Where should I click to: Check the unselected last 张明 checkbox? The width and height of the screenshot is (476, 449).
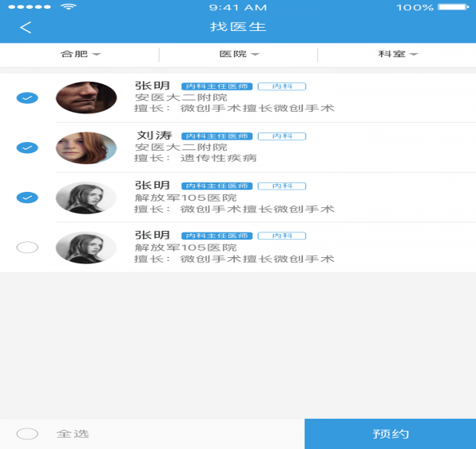(27, 248)
